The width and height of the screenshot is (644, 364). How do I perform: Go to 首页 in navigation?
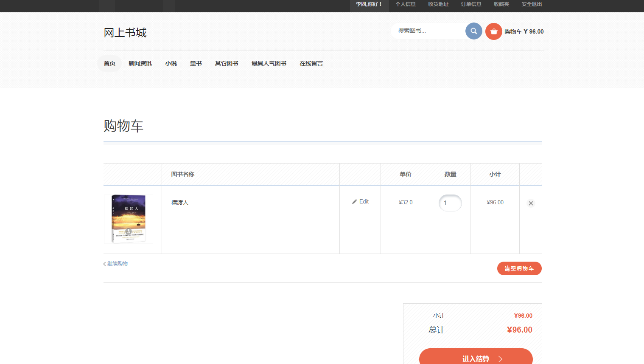109,63
